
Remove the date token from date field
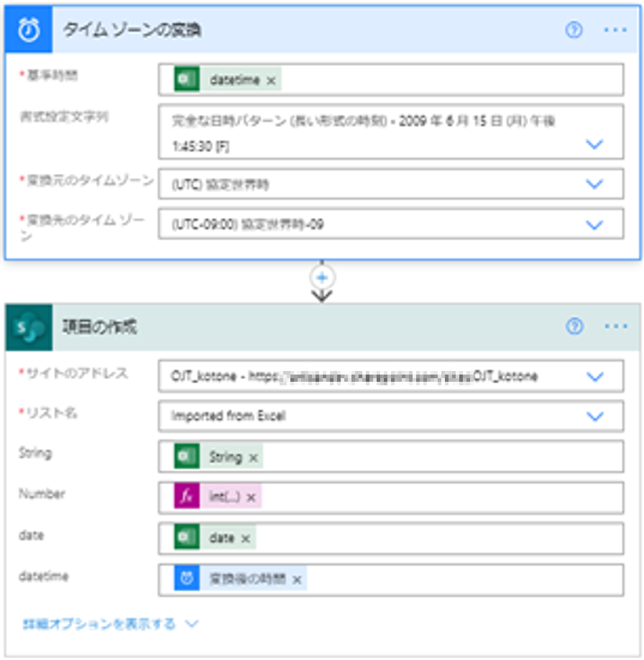(245, 538)
